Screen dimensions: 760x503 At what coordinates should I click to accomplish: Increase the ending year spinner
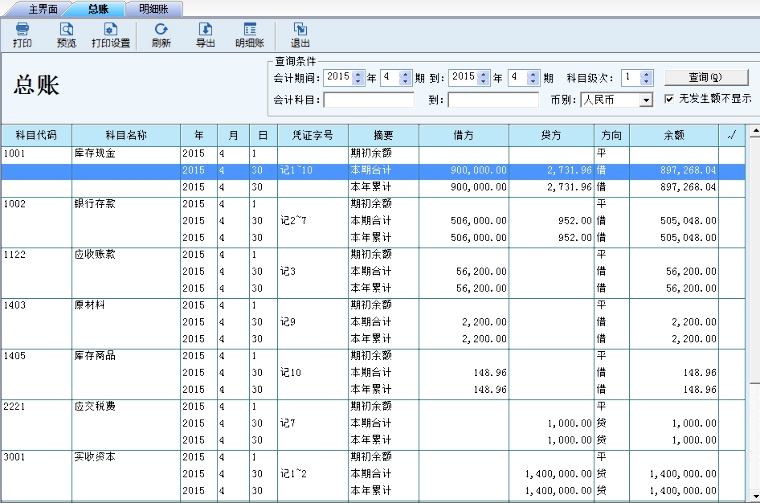point(483,74)
